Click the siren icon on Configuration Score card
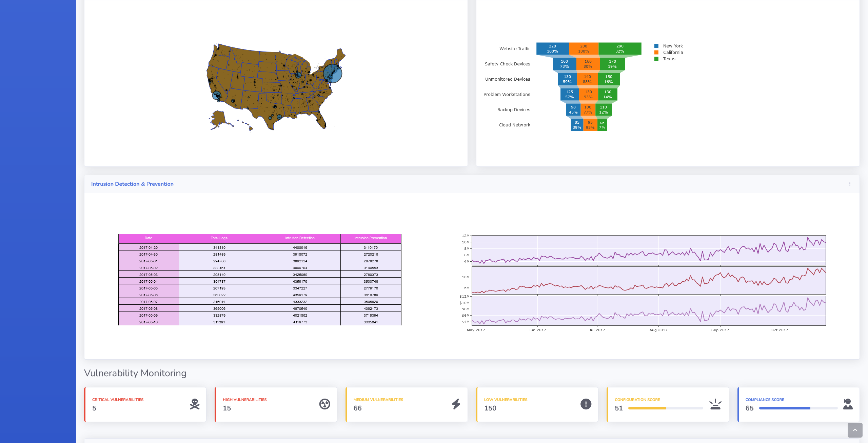Screen dimensions: 868x443 [715, 404]
